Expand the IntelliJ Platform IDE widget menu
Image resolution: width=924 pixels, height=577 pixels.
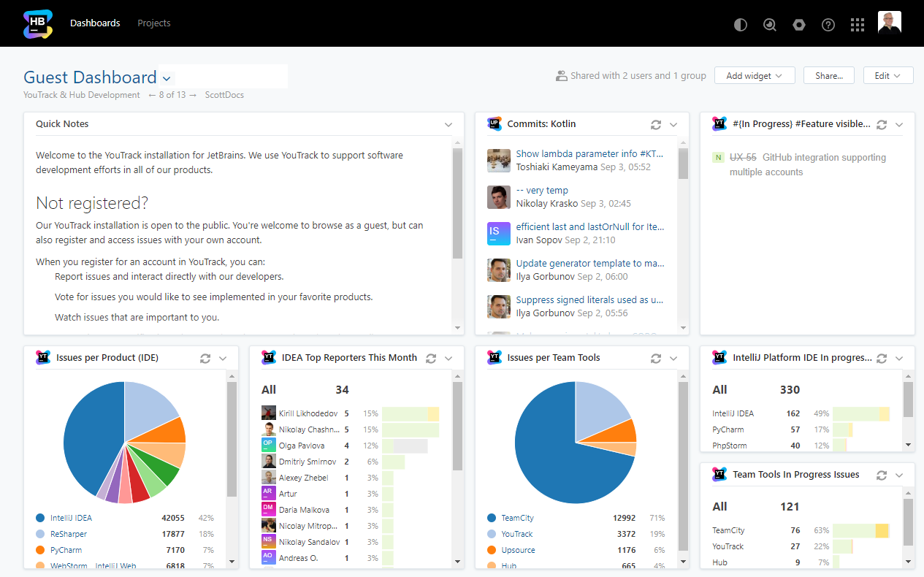(899, 359)
